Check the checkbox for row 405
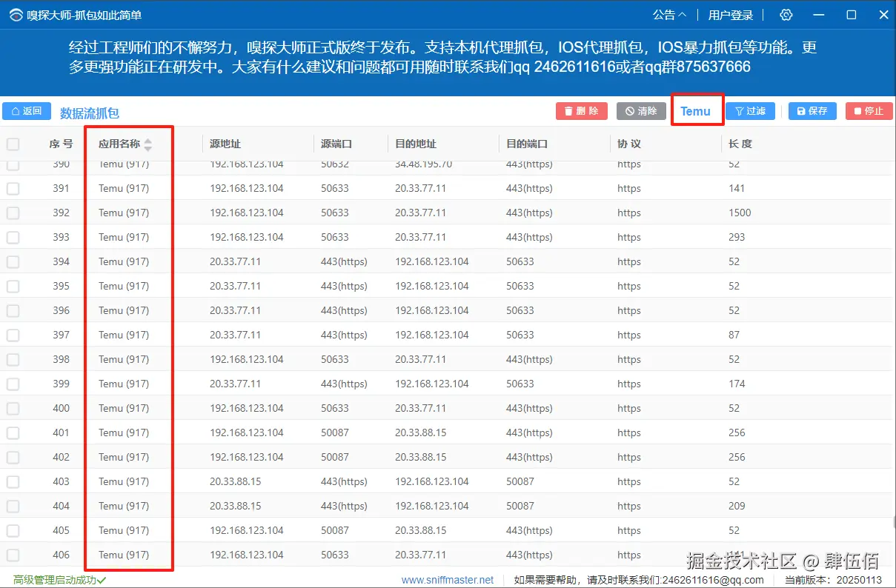This screenshot has height=588, width=896. [x=13, y=530]
